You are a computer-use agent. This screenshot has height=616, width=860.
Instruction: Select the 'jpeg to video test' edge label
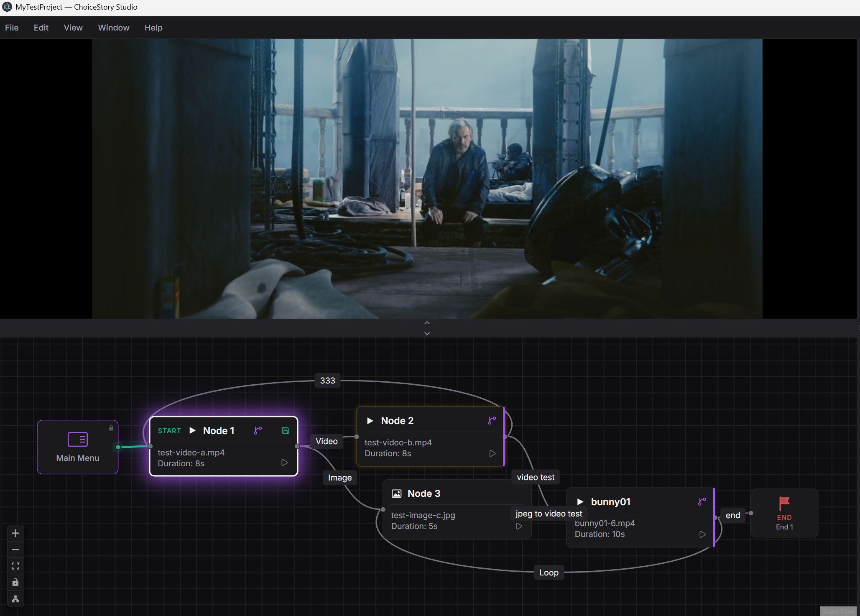[x=549, y=514]
